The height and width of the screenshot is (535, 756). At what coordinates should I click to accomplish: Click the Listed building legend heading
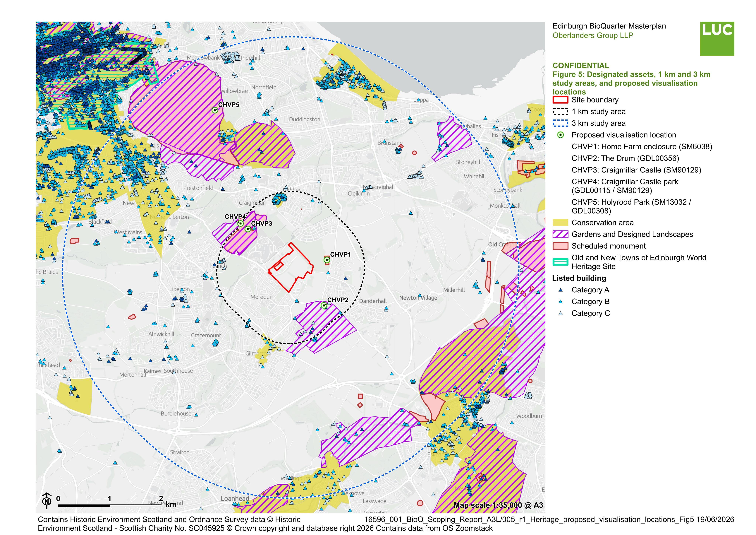coord(579,278)
